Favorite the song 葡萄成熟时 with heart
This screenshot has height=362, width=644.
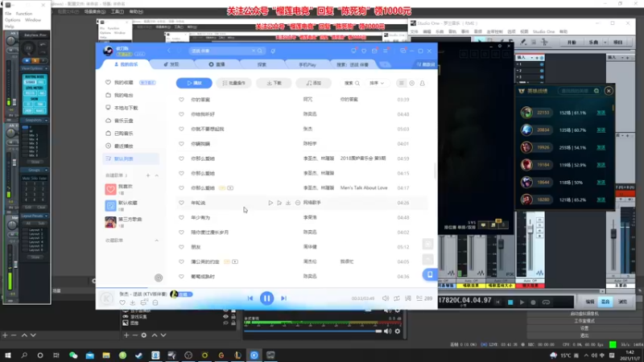point(181,277)
